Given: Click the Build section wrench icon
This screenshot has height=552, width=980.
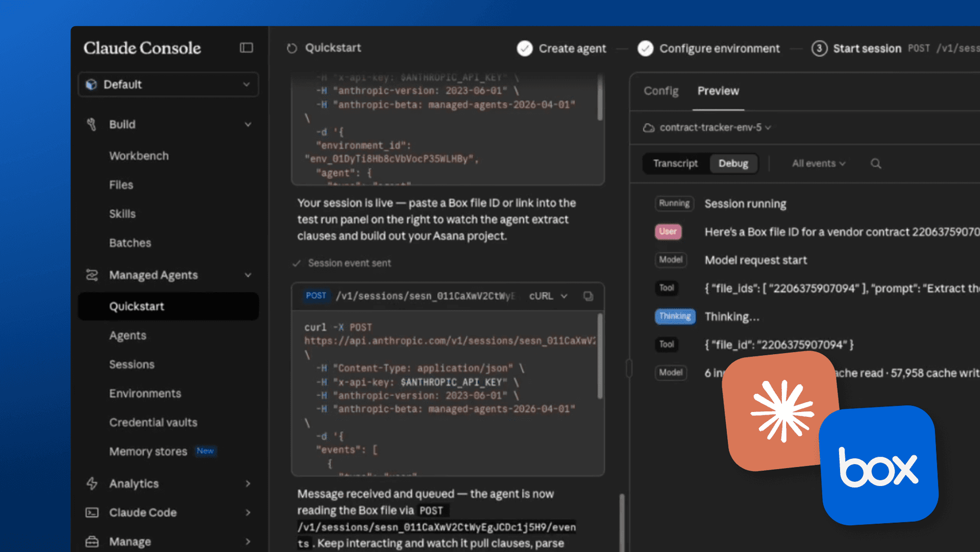Looking at the screenshot, I should (91, 124).
